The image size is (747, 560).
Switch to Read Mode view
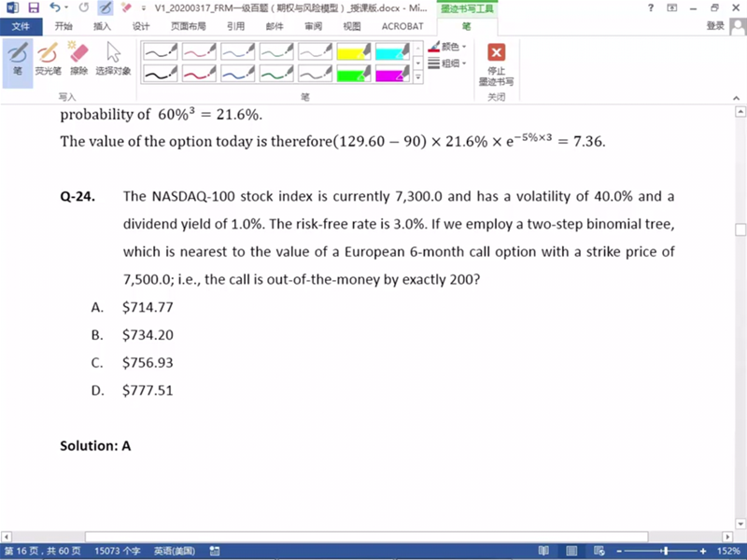(x=543, y=551)
